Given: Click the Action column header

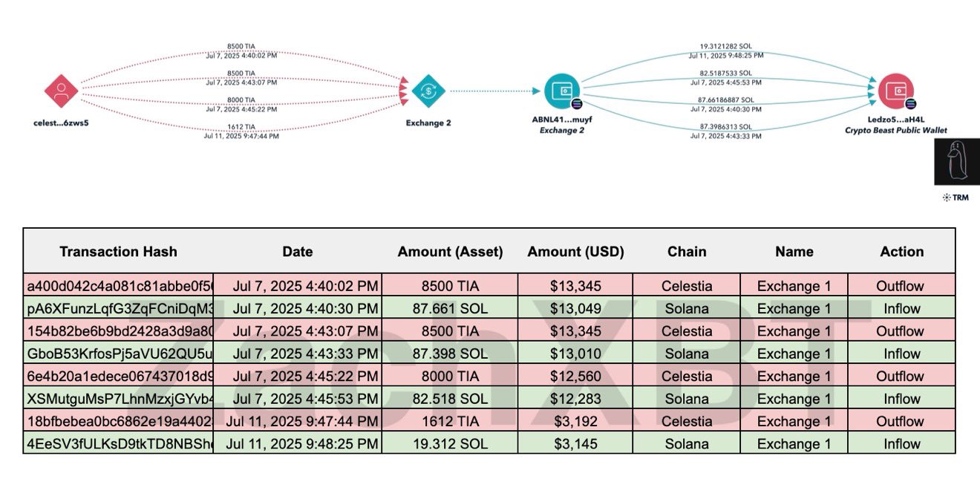Looking at the screenshot, I should click(902, 252).
